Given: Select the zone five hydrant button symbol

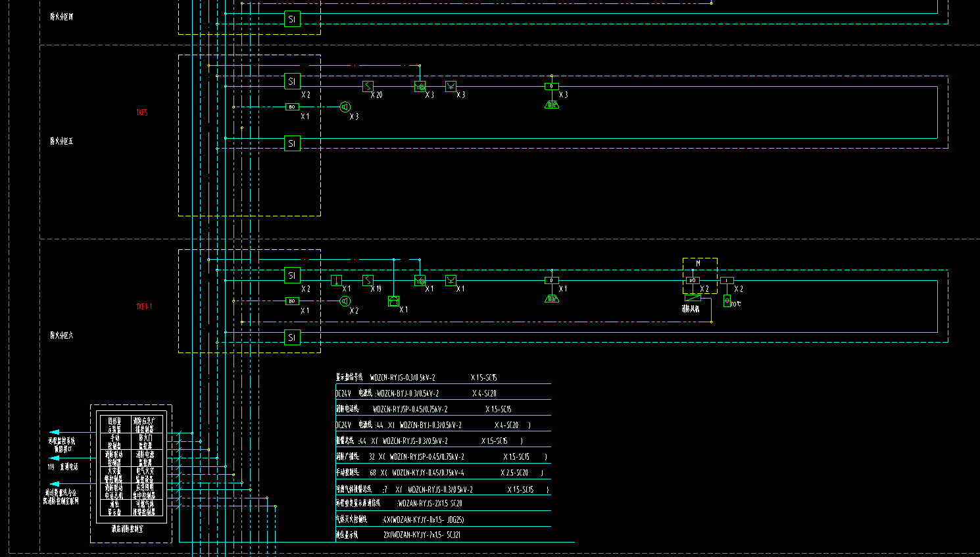Looking at the screenshot, I should point(451,86).
